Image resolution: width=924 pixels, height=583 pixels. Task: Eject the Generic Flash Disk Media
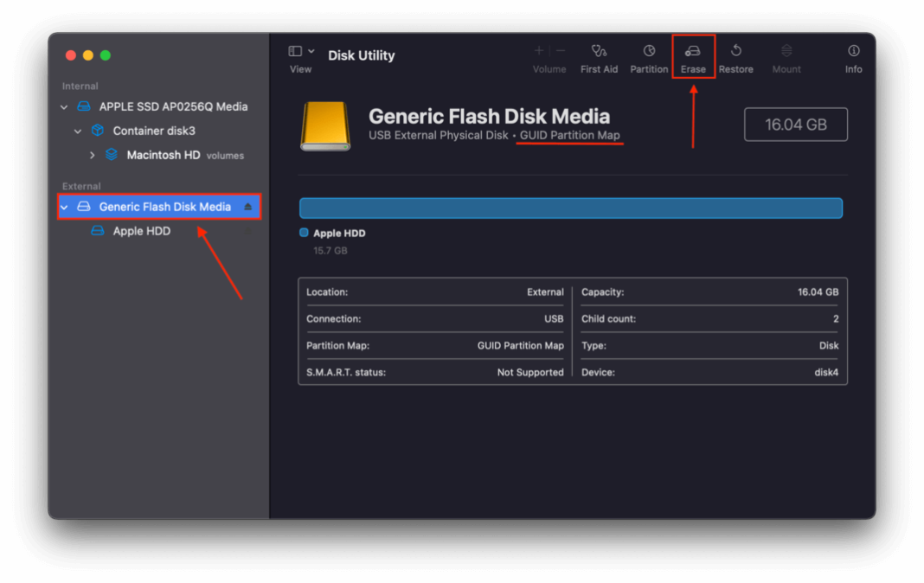pos(246,207)
